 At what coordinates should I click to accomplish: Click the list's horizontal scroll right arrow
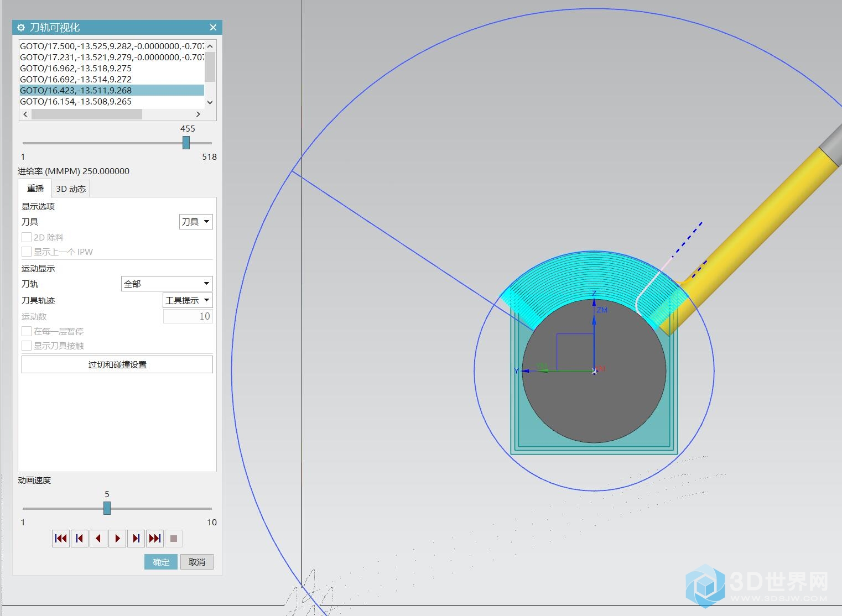pos(198,114)
